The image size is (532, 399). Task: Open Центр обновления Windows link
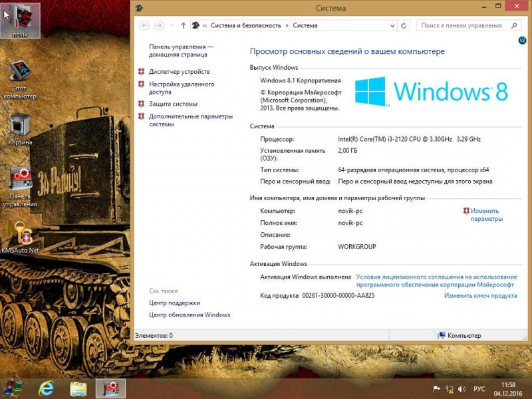190,315
